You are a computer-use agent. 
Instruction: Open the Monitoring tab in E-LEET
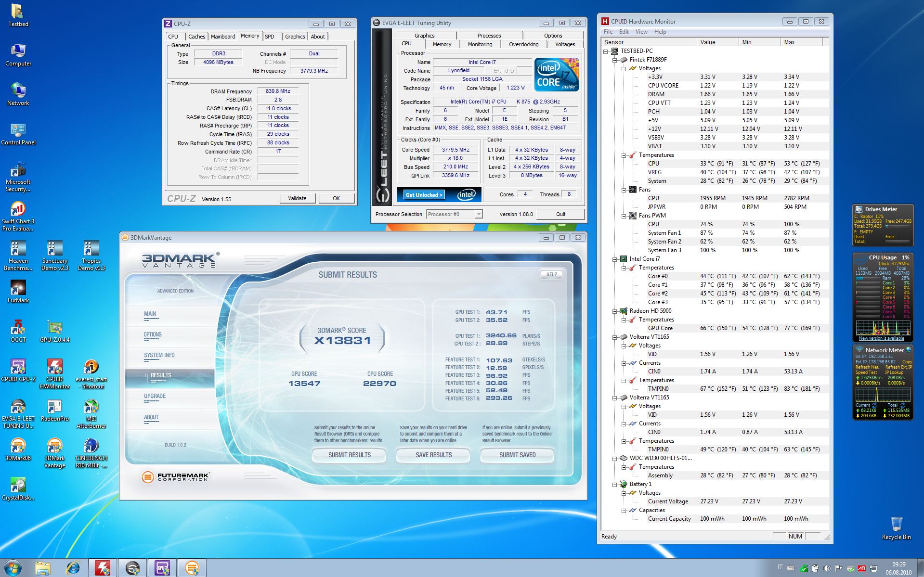480,44
